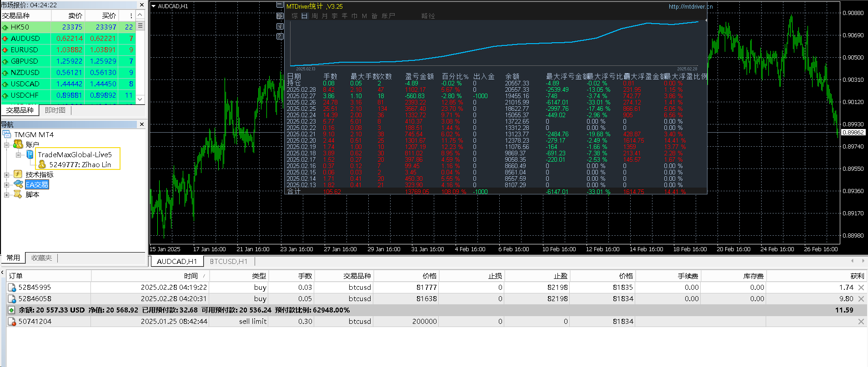
Task: Click the chart tabs scroll-right arrow
Action: pos(863,261)
